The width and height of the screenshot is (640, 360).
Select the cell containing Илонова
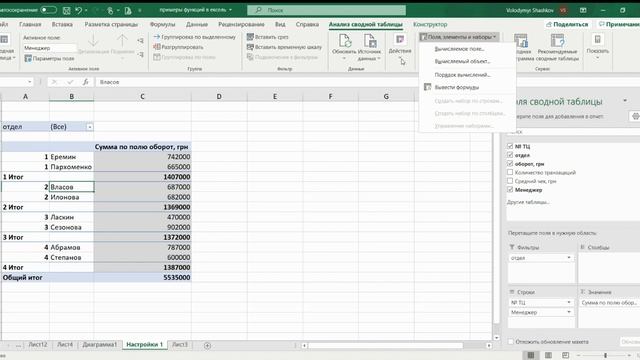pos(71,197)
